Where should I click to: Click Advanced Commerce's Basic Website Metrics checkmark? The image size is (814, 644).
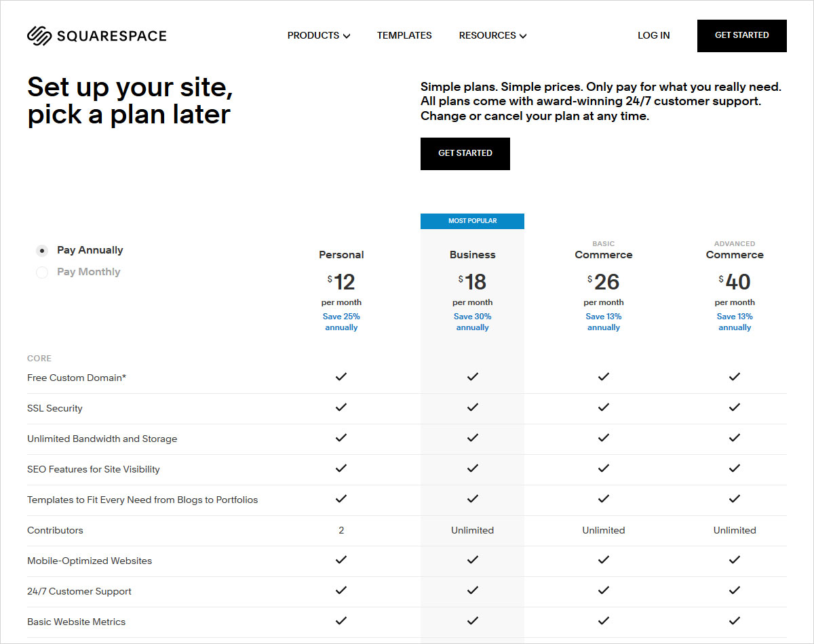[x=735, y=621]
